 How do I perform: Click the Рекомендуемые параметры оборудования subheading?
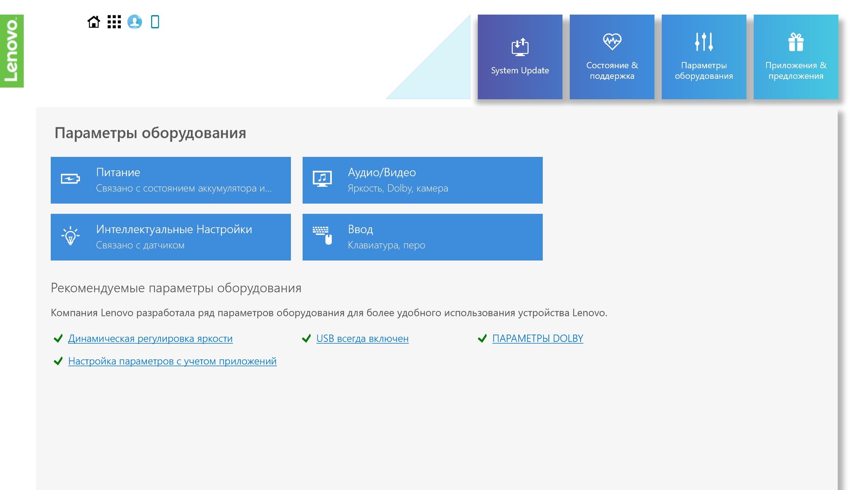tap(176, 288)
